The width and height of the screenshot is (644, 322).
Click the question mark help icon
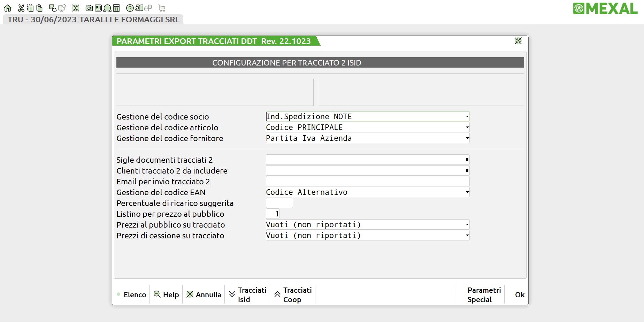pos(130,8)
